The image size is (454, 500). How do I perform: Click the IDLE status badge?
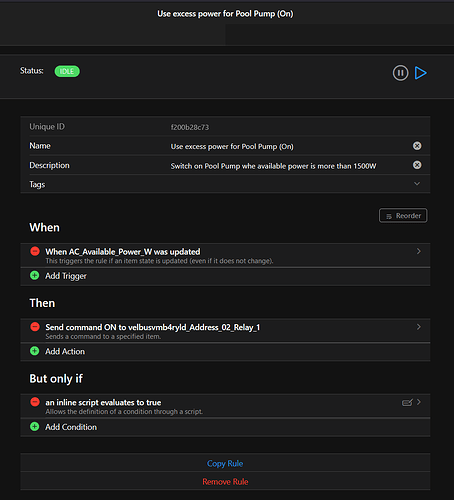coord(67,71)
